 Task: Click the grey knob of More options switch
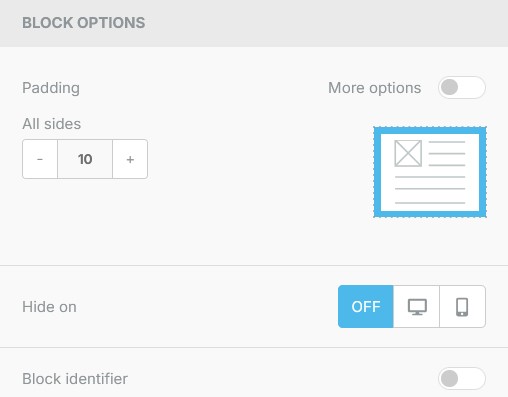point(449,88)
